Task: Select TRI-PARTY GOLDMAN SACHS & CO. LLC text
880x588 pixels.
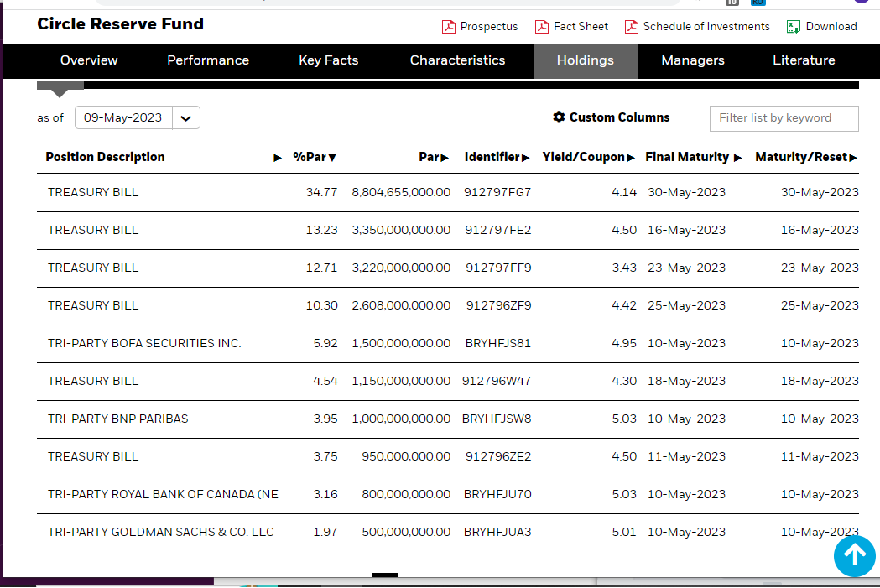Action: pyautogui.click(x=160, y=532)
